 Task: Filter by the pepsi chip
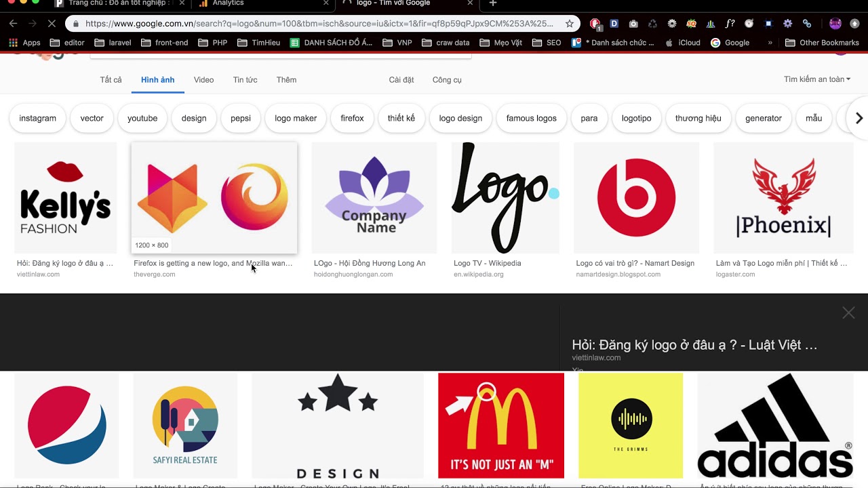point(241,118)
